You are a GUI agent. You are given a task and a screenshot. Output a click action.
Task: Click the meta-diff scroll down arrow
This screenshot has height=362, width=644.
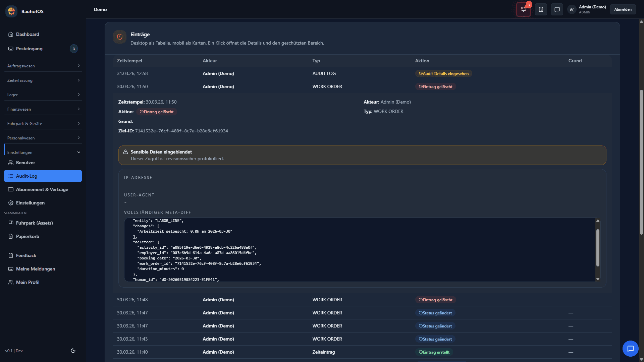click(x=598, y=279)
